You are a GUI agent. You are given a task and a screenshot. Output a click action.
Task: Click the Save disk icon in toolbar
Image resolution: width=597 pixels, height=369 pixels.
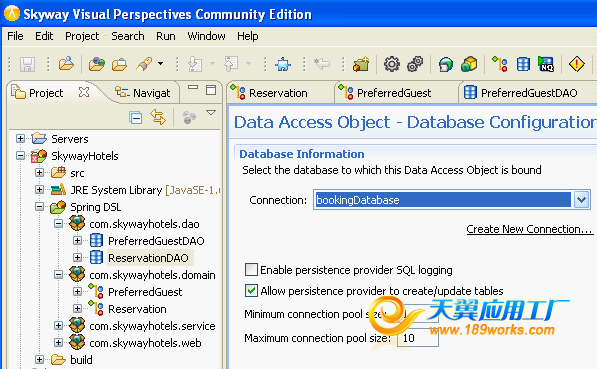27,64
